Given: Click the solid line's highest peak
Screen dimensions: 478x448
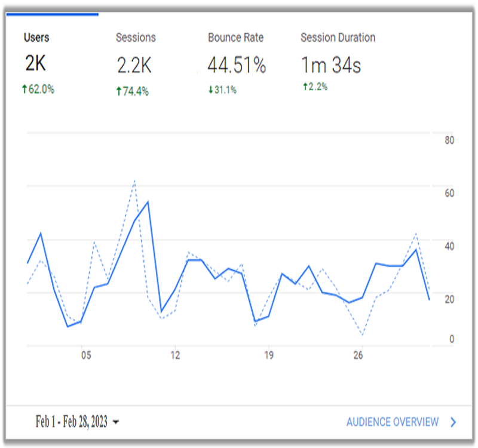Looking at the screenshot, I should (x=148, y=201).
